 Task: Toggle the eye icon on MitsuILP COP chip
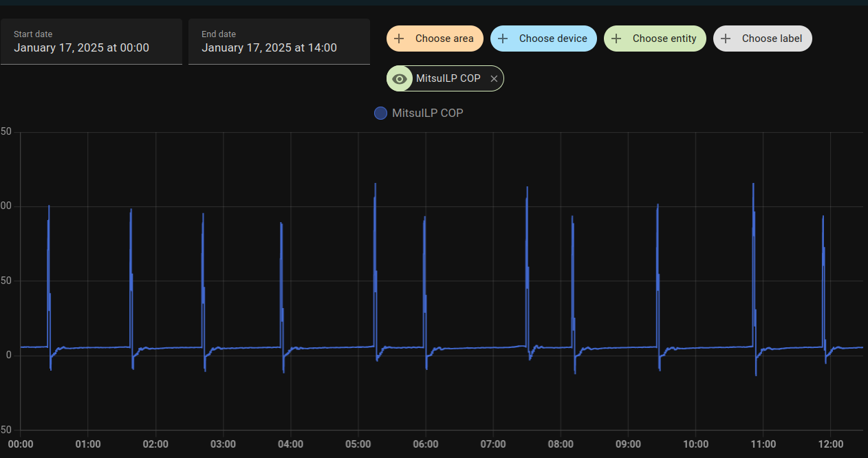pos(399,78)
